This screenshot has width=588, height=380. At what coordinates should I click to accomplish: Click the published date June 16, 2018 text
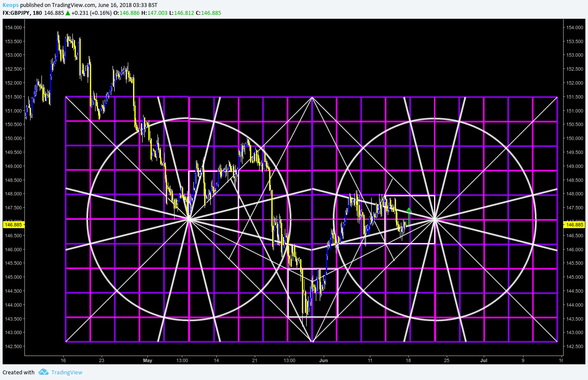pos(114,5)
